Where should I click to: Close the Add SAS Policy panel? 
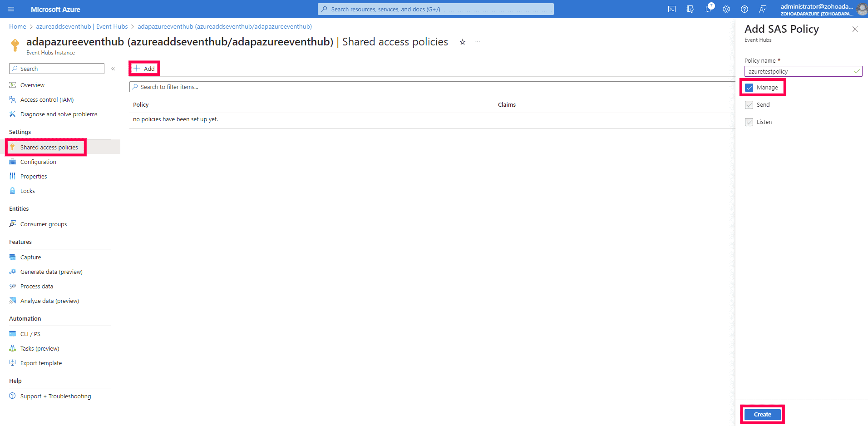855,29
